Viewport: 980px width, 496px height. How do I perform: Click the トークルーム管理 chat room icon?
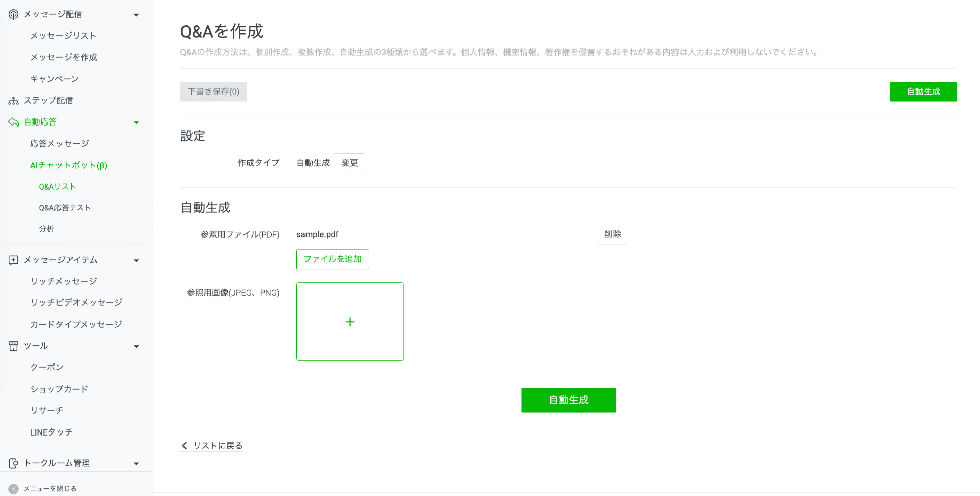pos(13,462)
